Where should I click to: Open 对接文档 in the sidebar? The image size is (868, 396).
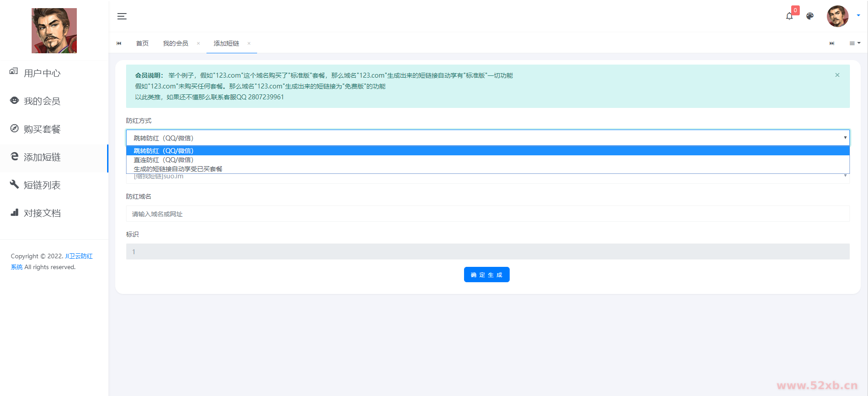tap(42, 213)
